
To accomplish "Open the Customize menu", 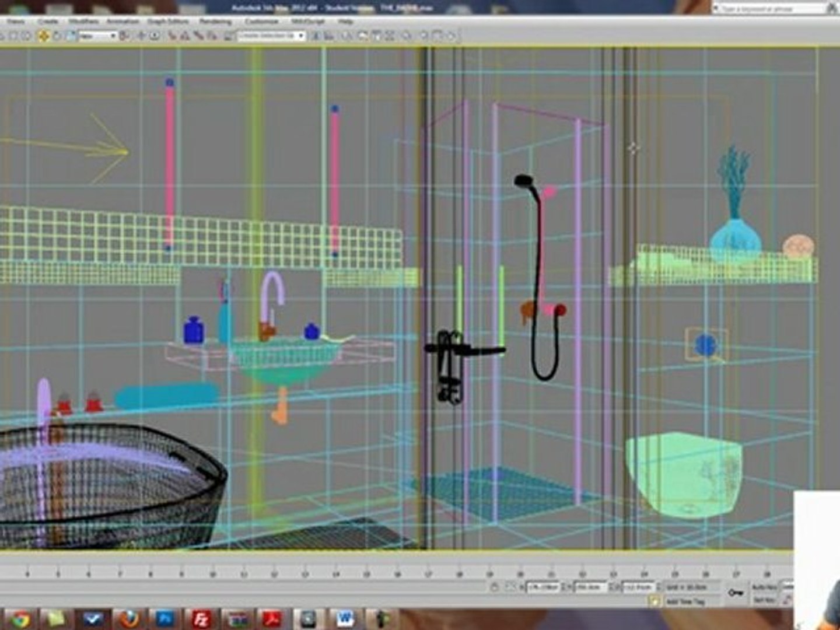I will 261,21.
